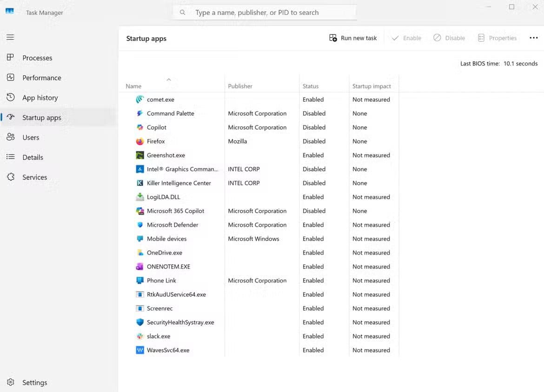
Task: Click the Firefox icon in the list
Action: pos(140,141)
